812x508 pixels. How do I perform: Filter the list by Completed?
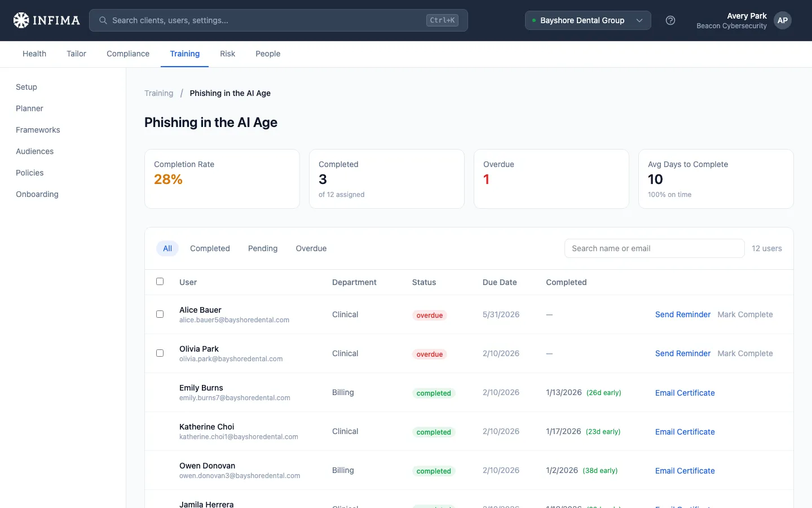tap(210, 248)
